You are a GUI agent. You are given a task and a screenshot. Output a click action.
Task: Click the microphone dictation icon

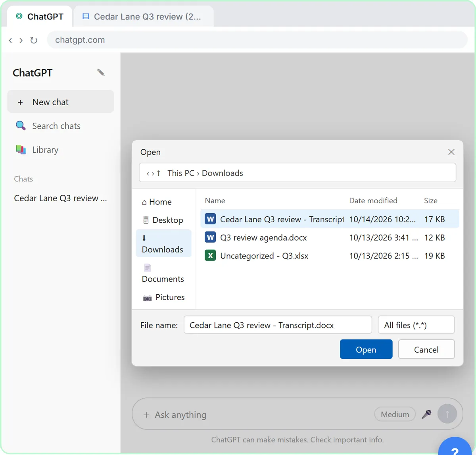426,414
